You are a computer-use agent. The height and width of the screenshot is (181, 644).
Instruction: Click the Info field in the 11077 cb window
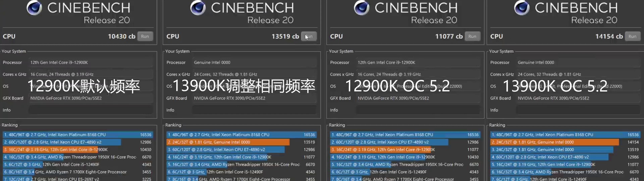click(x=418, y=110)
